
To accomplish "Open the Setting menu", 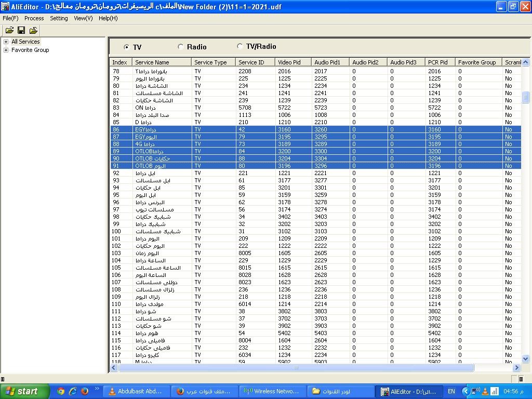I will tap(59, 18).
